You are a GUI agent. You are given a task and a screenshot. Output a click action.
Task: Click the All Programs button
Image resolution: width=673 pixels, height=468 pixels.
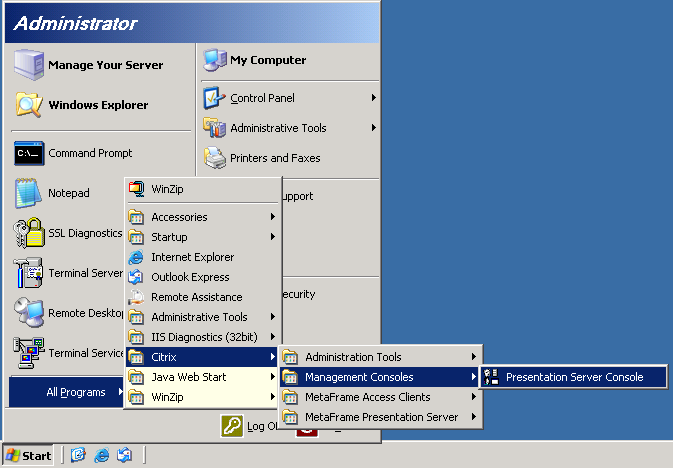pos(67,392)
